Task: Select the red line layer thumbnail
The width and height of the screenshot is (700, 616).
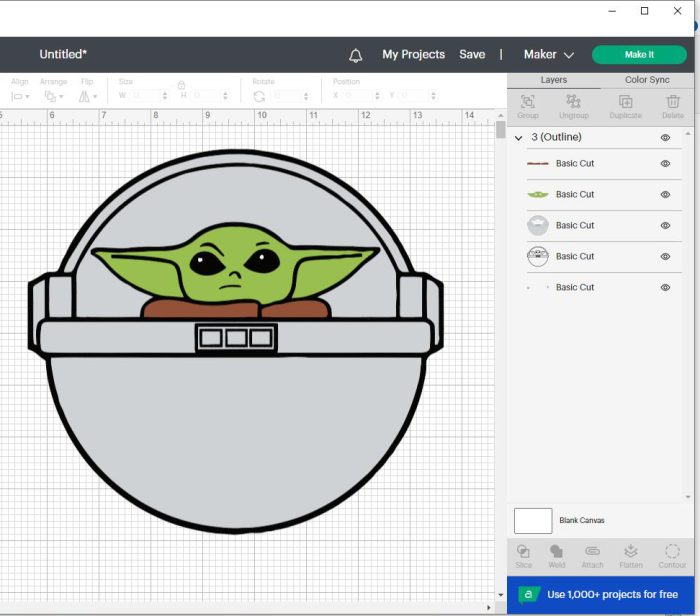Action: 538,164
